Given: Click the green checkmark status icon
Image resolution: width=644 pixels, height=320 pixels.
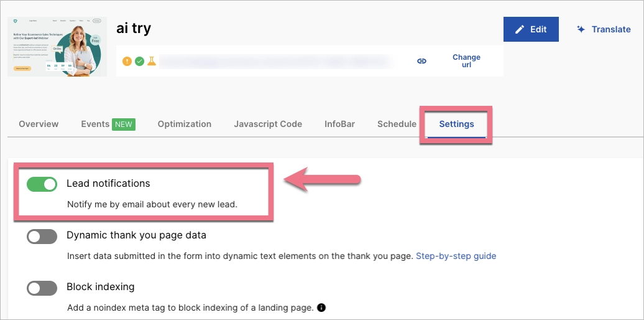Looking at the screenshot, I should [139, 61].
